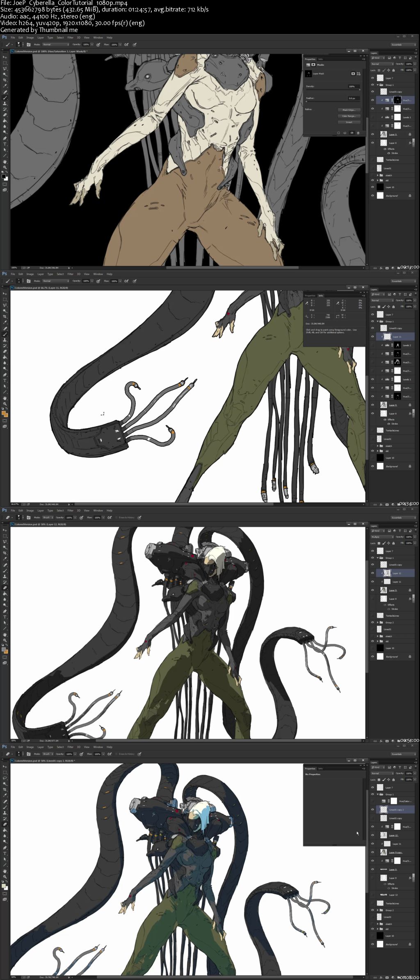Click the type layer filter icon in the 01:08:00 Layers panel
The image size is (420, 980).
pyautogui.click(x=399, y=767)
